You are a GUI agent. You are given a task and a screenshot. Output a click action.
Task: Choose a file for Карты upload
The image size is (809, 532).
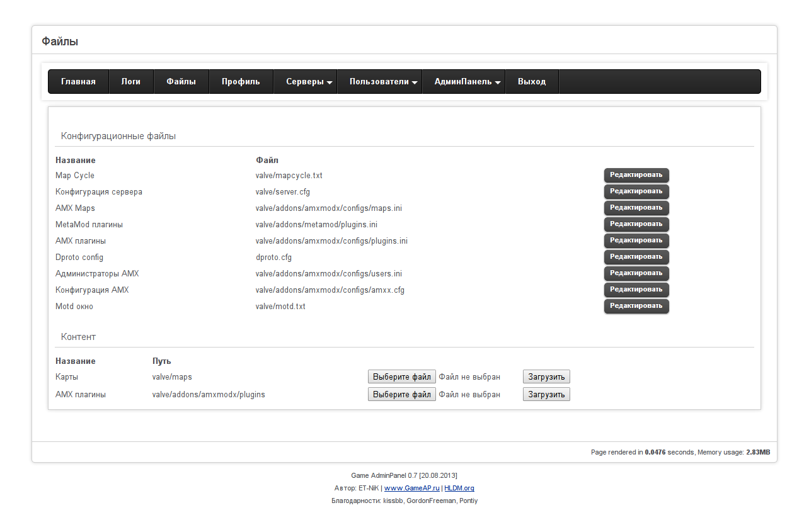tap(401, 376)
